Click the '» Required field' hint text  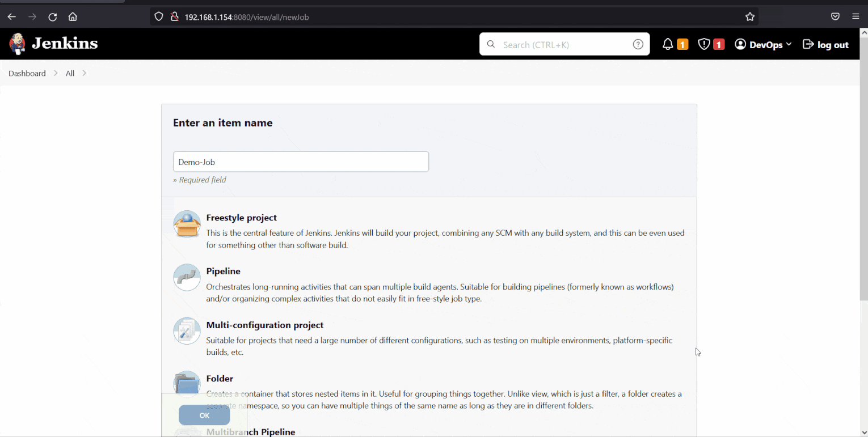coord(200,180)
